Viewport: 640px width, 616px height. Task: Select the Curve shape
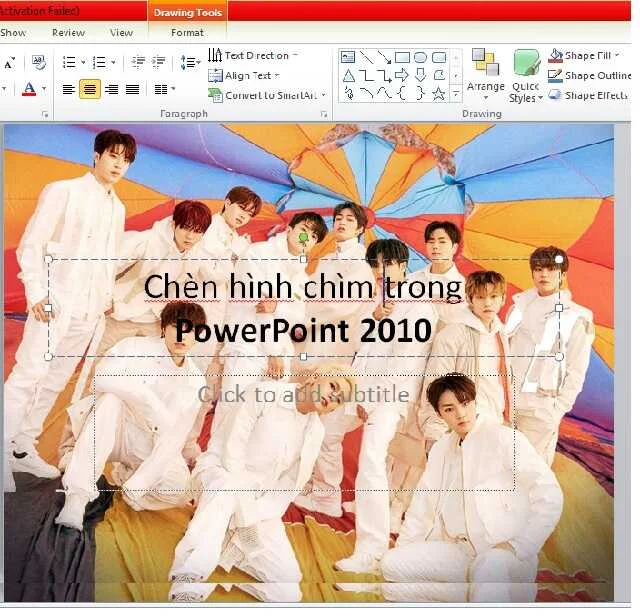384,94
